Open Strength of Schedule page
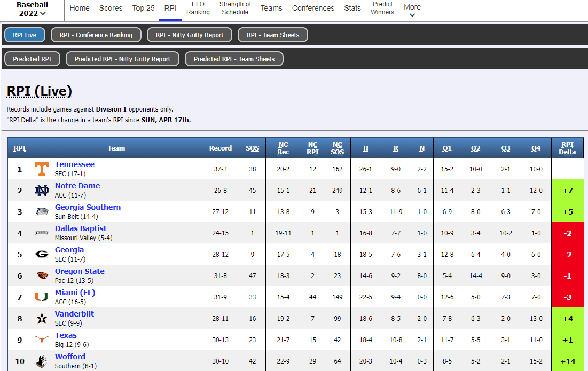588x371 pixels. pyautogui.click(x=235, y=8)
